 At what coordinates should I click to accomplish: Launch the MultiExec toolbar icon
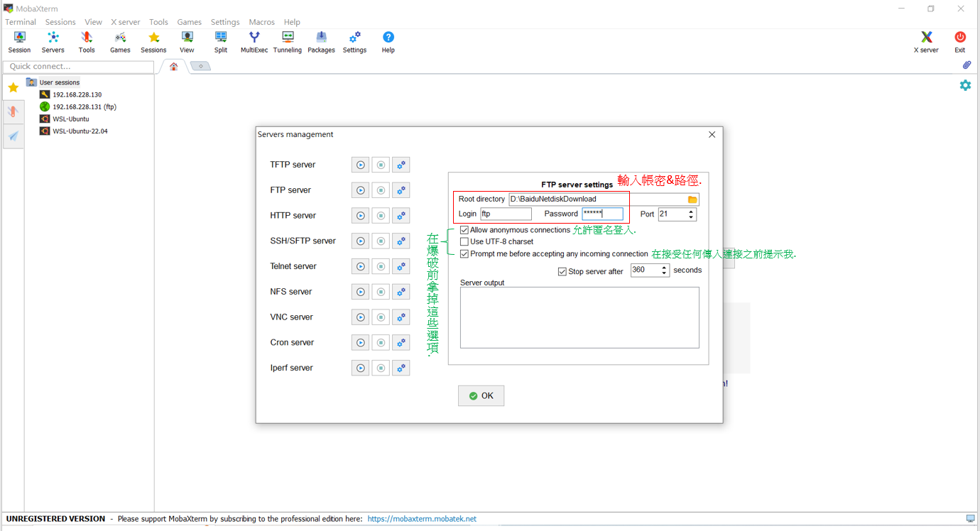click(x=254, y=42)
